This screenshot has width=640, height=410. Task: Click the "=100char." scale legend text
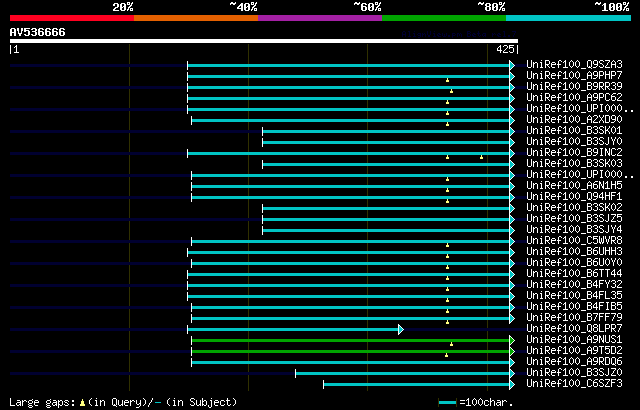tap(486, 403)
